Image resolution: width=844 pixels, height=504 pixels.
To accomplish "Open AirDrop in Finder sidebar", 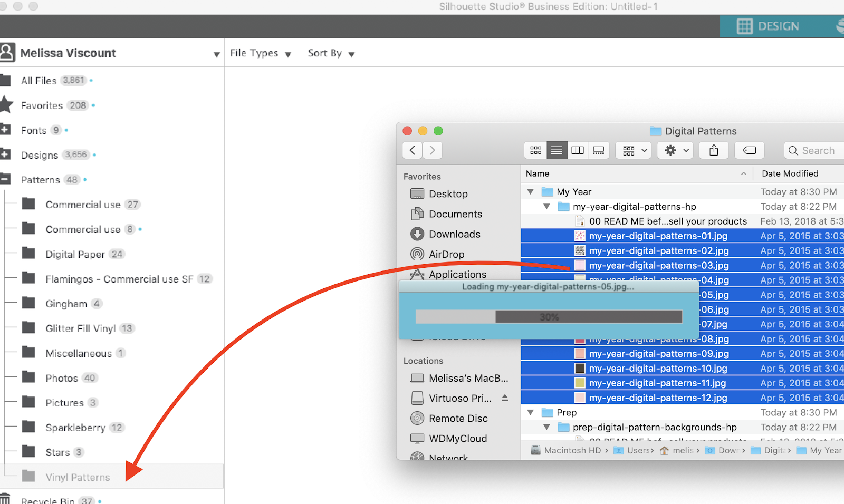I will click(x=437, y=254).
